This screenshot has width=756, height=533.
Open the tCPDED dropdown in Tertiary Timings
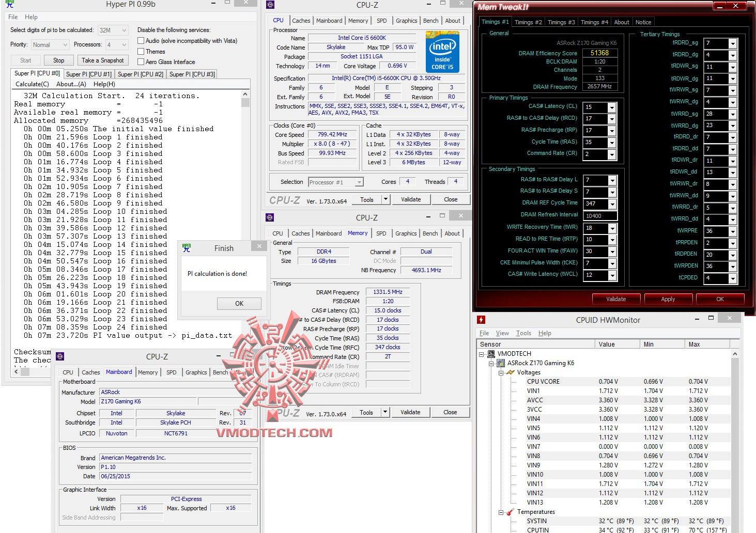tap(733, 278)
